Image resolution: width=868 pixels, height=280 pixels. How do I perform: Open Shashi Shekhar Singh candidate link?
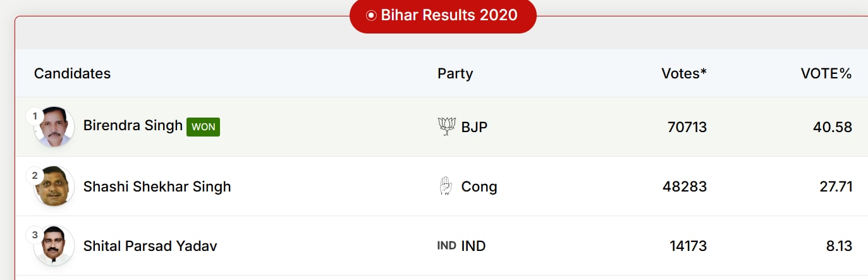(157, 187)
